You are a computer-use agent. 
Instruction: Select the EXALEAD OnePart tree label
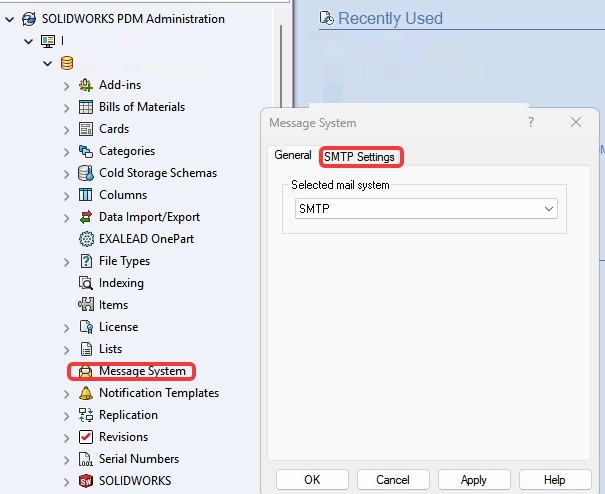(147, 239)
